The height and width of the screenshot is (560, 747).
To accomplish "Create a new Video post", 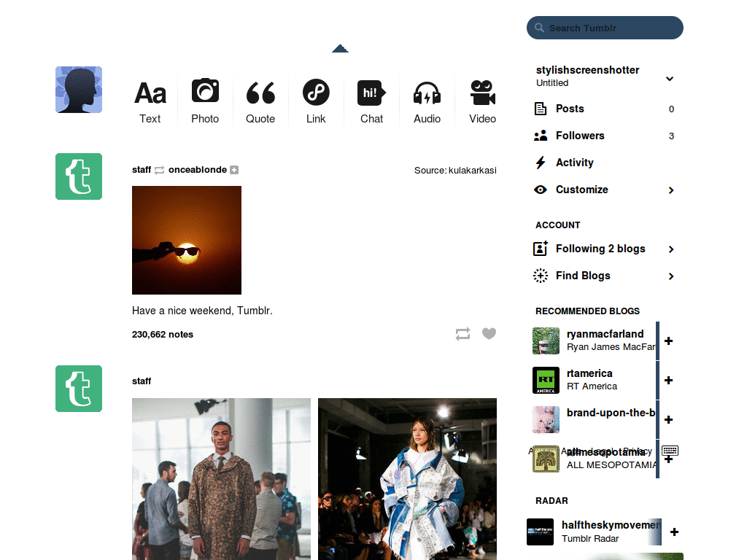I will [x=483, y=102].
